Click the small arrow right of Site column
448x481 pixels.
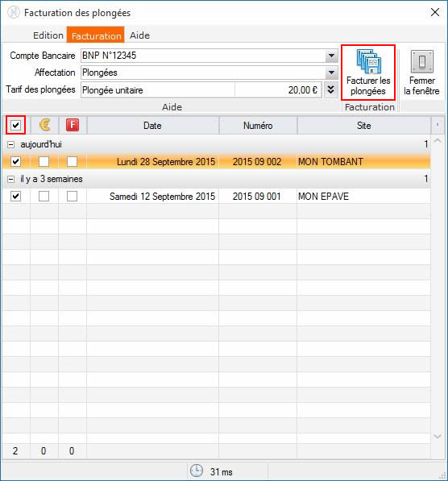click(x=438, y=125)
